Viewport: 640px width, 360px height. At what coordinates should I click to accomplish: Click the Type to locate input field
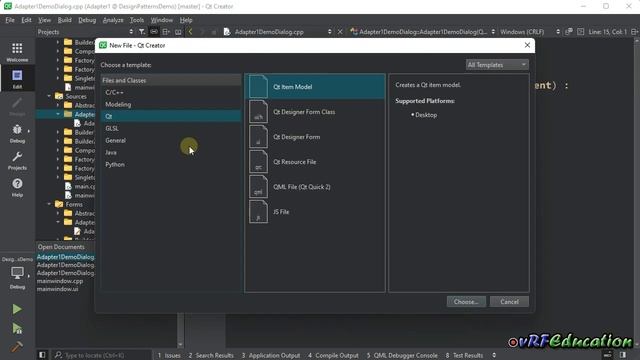click(x=101, y=355)
